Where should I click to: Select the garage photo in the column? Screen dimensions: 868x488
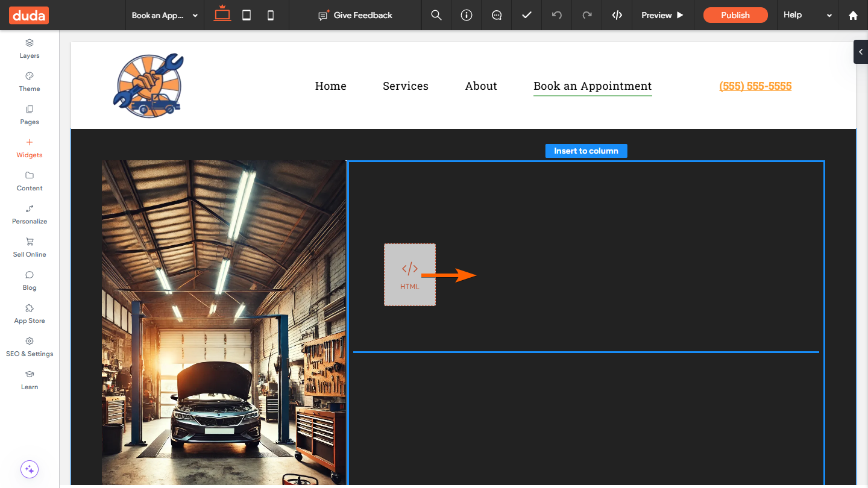224,322
